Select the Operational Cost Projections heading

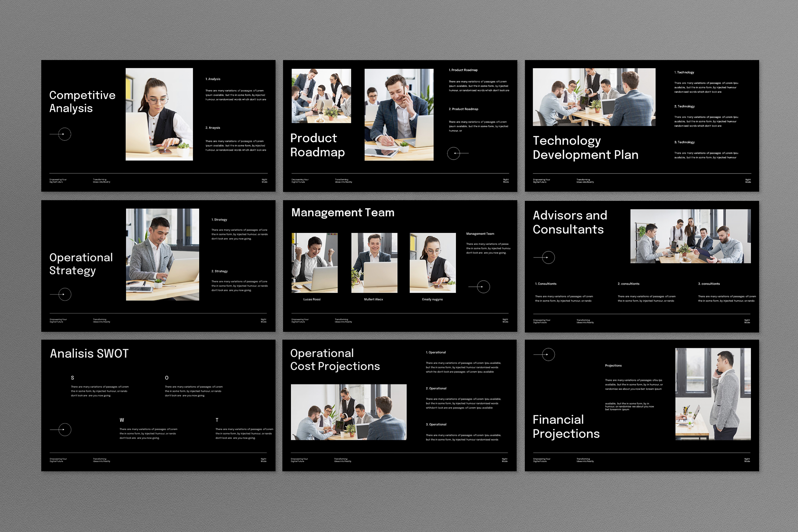335,360
